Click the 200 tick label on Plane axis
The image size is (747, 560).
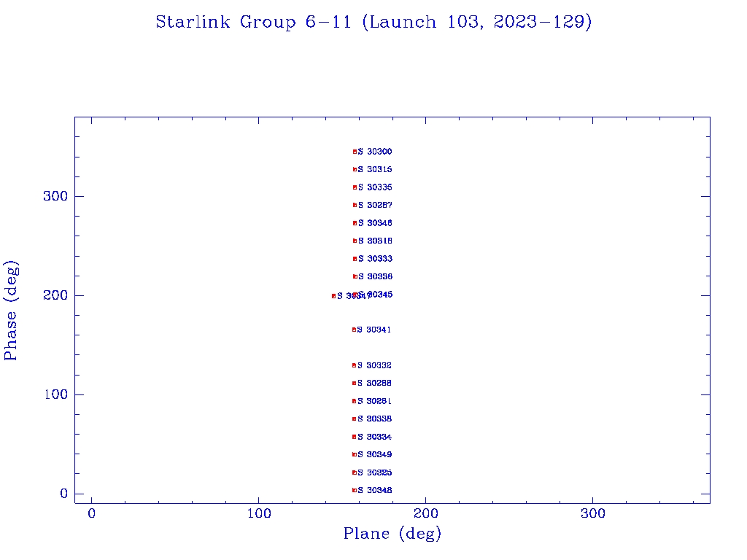click(x=426, y=513)
